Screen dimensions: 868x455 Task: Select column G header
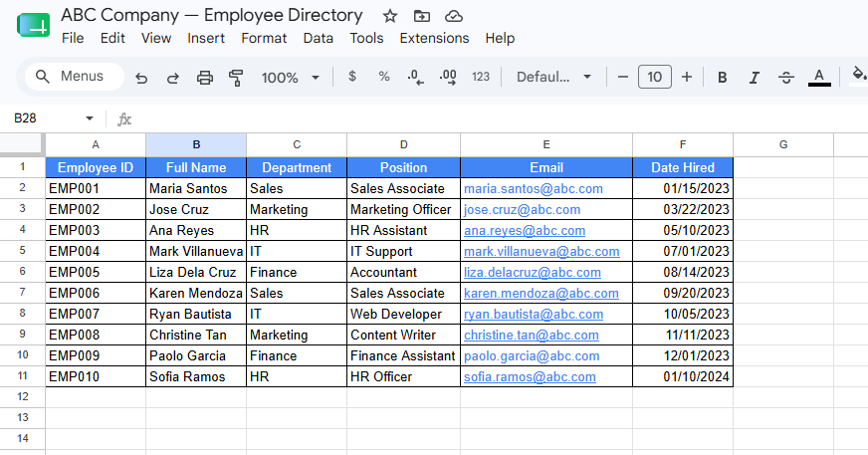[783, 144]
